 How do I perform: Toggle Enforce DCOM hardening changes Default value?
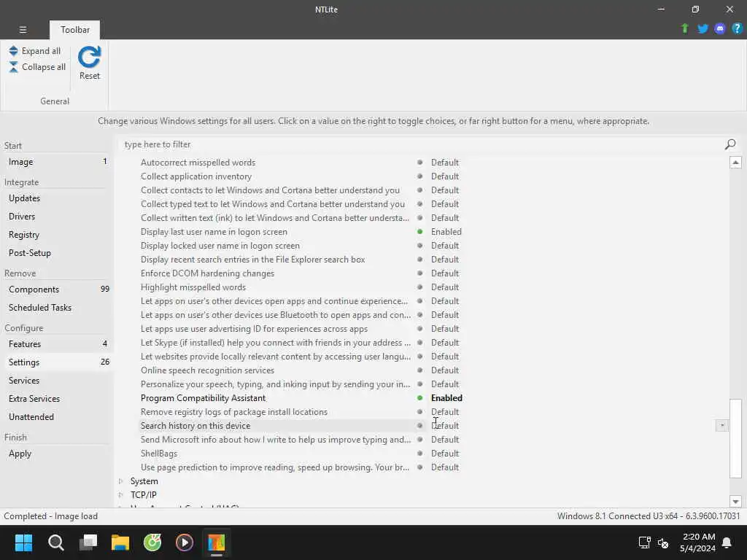pos(444,273)
